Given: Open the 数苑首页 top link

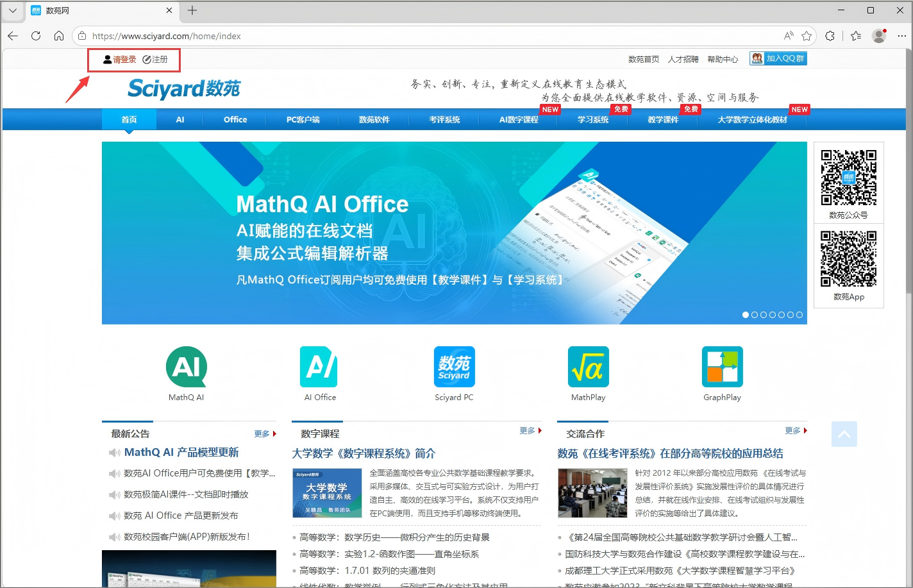Looking at the screenshot, I should (644, 59).
